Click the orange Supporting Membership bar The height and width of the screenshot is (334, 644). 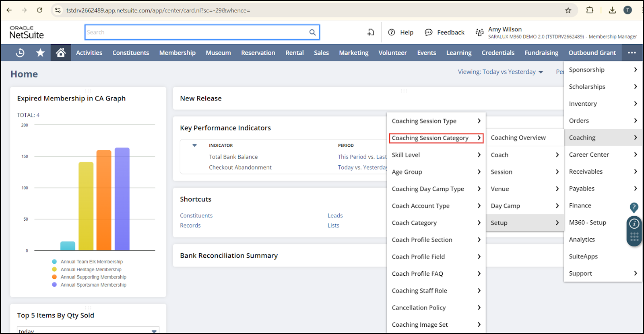104,200
